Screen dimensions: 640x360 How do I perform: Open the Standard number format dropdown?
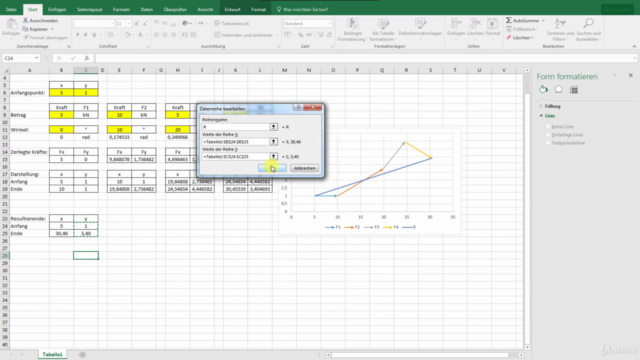click(x=330, y=24)
